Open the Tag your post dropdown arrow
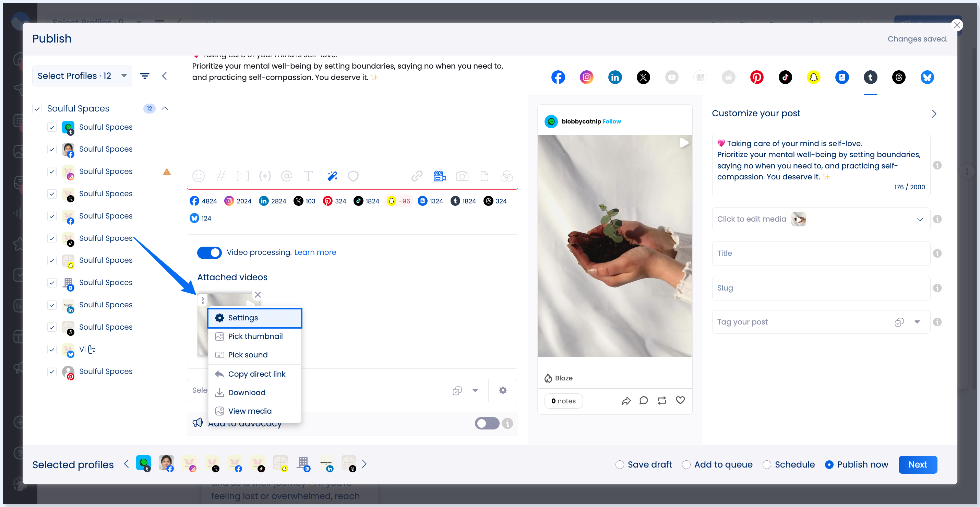 click(x=917, y=322)
